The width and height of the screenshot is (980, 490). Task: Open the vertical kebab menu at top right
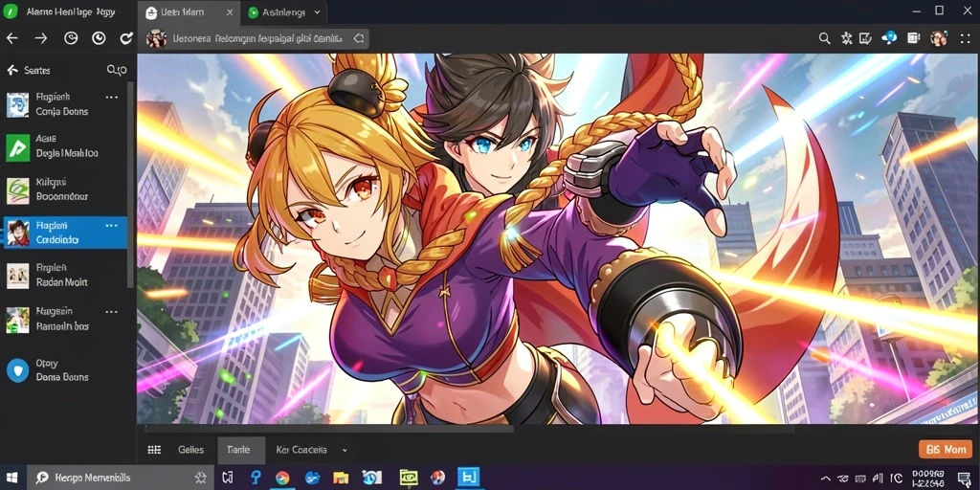(x=963, y=38)
